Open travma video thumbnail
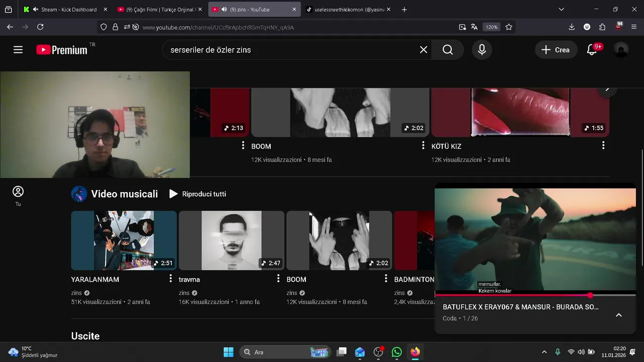The height and width of the screenshot is (362, 644). tap(231, 240)
